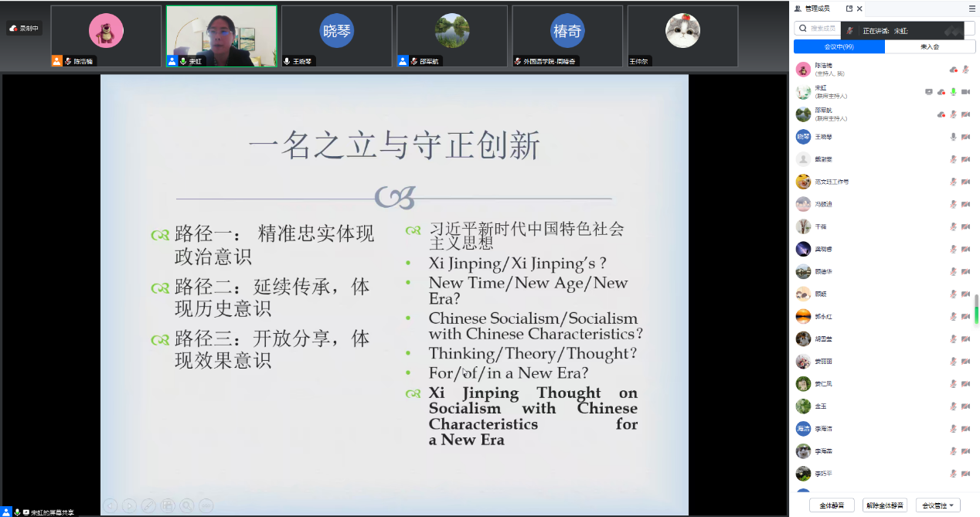Screen dimensions: 980x517
Task: Switch to the 未入会 tab
Action: (x=930, y=47)
